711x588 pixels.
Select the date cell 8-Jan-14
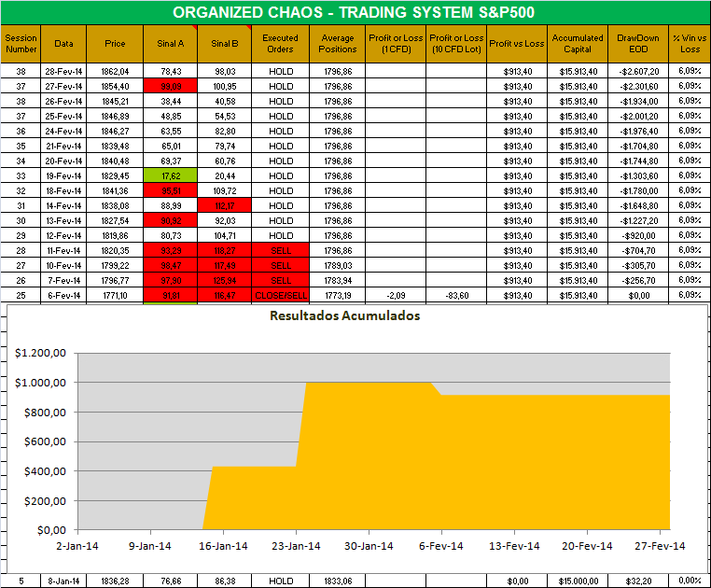[x=63, y=581]
